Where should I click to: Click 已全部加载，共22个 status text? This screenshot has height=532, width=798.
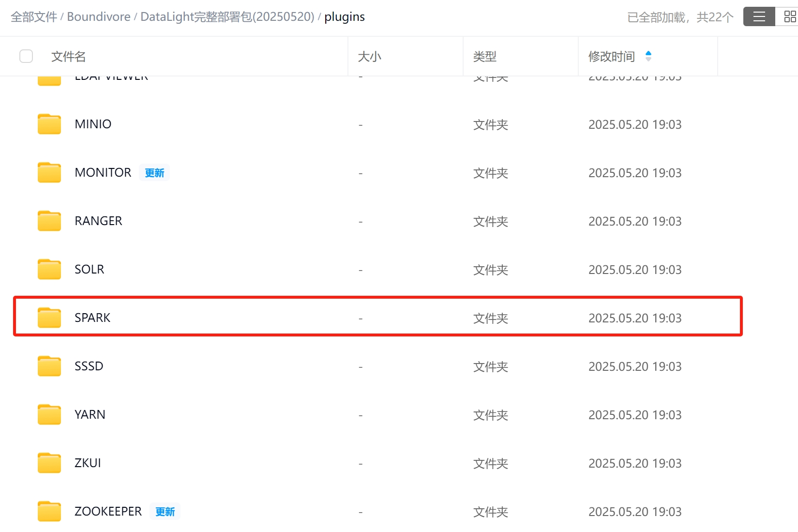(680, 17)
